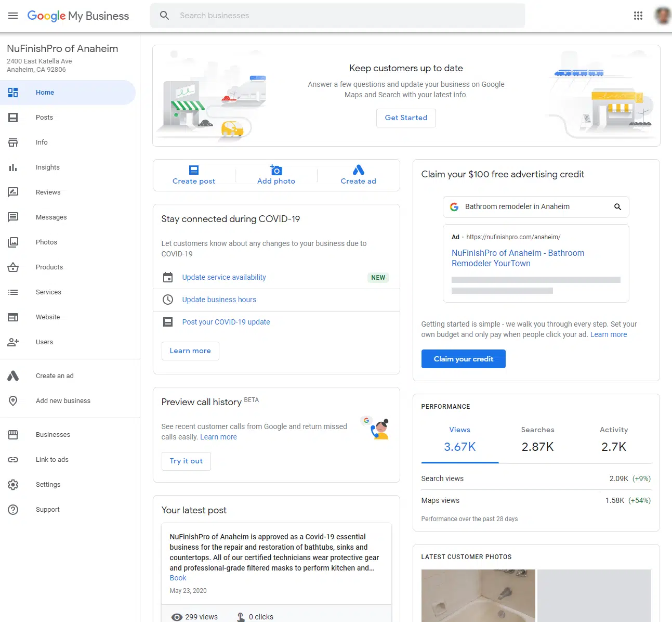Image resolution: width=672 pixels, height=622 pixels.
Task: Click the Reviews star bubble icon
Action: [x=13, y=192]
